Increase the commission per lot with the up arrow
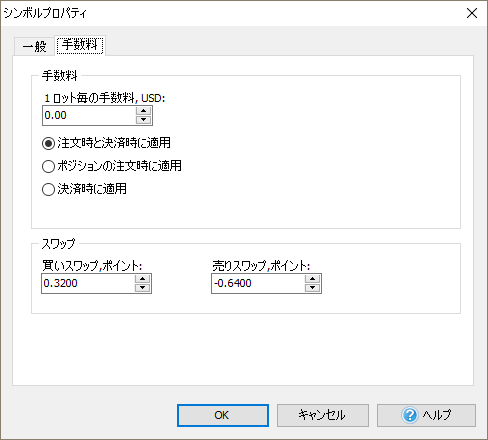 tap(143, 111)
